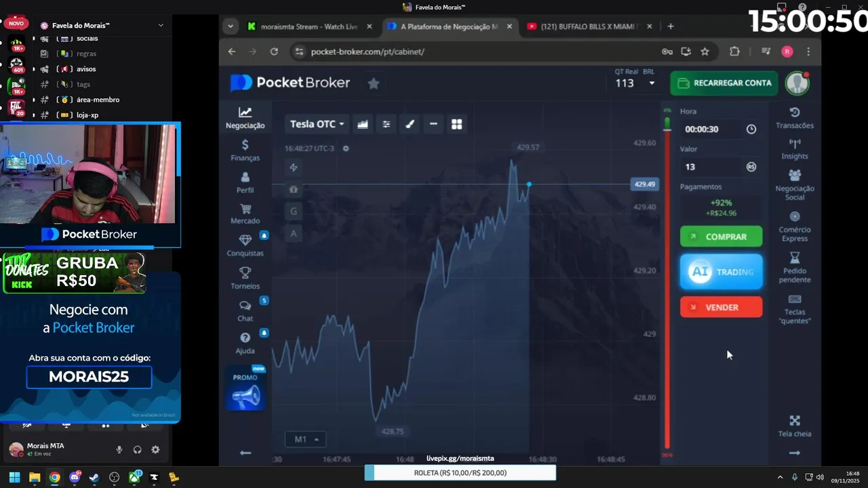Open the M1 timeframe dropdown
868x488 pixels.
(306, 439)
